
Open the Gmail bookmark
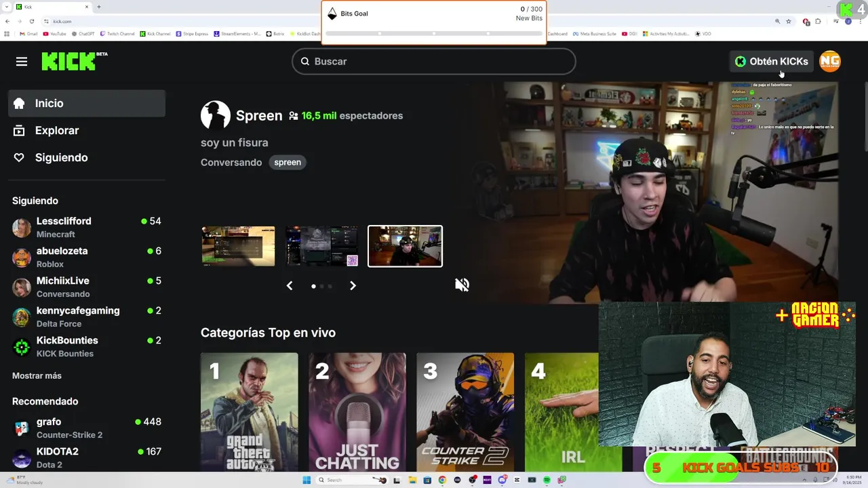[x=28, y=33]
